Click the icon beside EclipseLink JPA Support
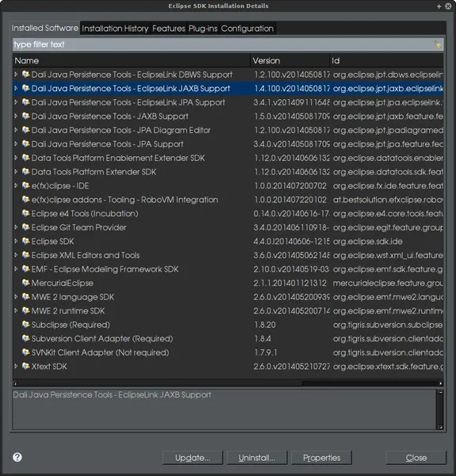The width and height of the screenshot is (456, 476). pyautogui.click(x=26, y=102)
